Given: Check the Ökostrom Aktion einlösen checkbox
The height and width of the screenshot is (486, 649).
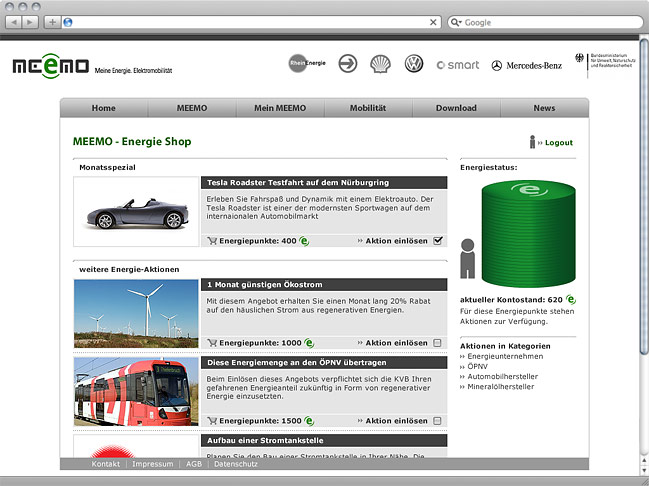Looking at the screenshot, I should 438,343.
